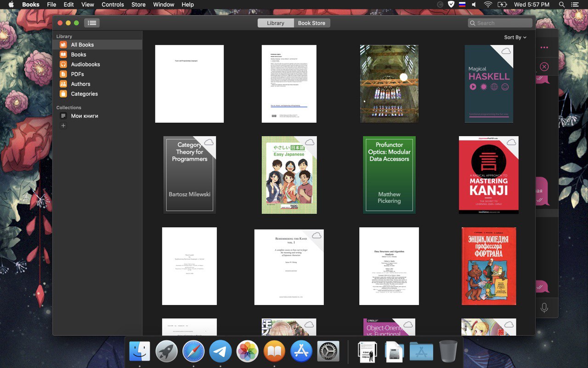
Task: Click the Books icon in the Dock
Action: [x=275, y=351]
